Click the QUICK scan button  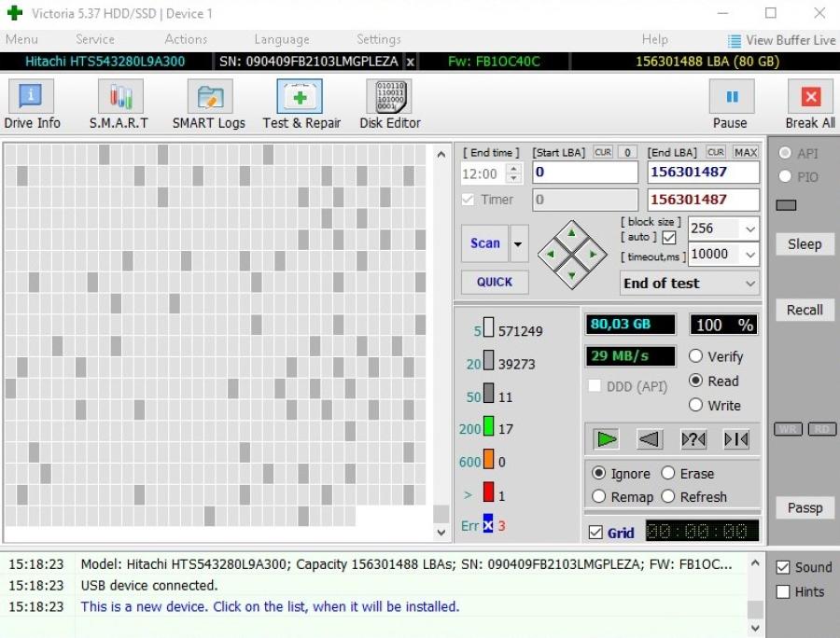tap(495, 282)
